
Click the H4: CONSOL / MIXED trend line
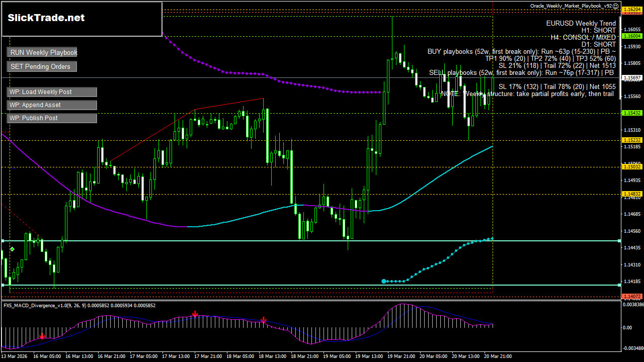click(x=583, y=37)
